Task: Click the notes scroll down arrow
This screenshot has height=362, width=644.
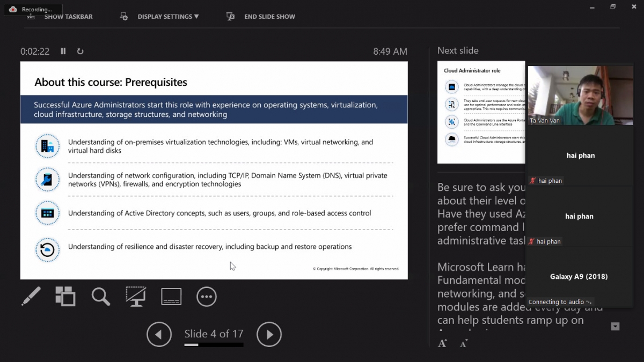Action: point(616,327)
